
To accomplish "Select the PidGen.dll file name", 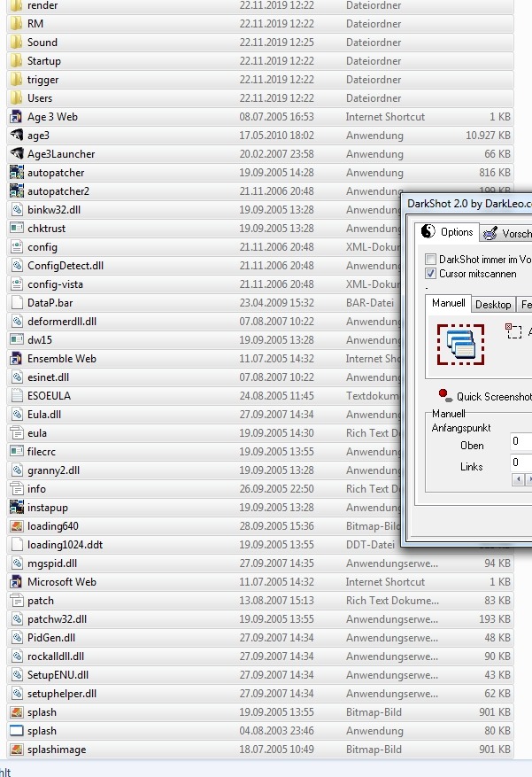I will (51, 638).
